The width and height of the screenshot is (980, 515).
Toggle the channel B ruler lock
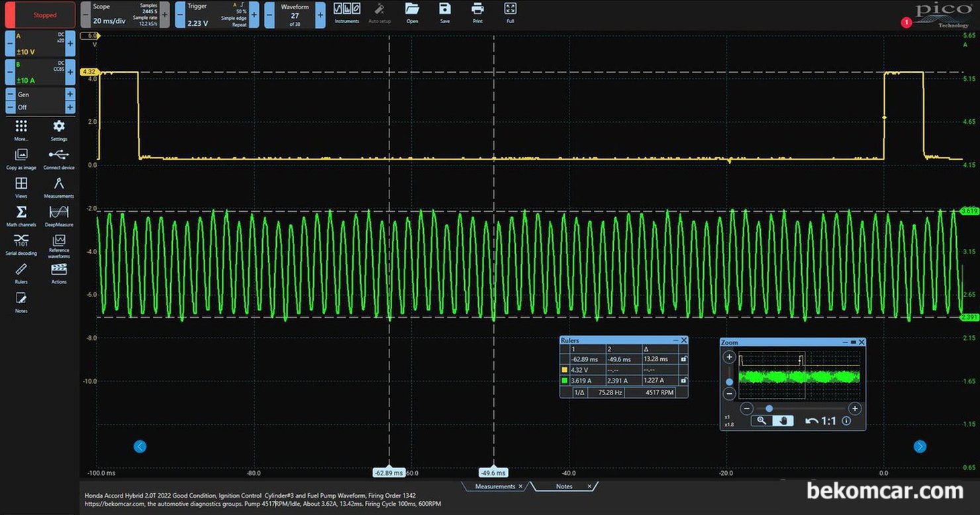coord(683,381)
